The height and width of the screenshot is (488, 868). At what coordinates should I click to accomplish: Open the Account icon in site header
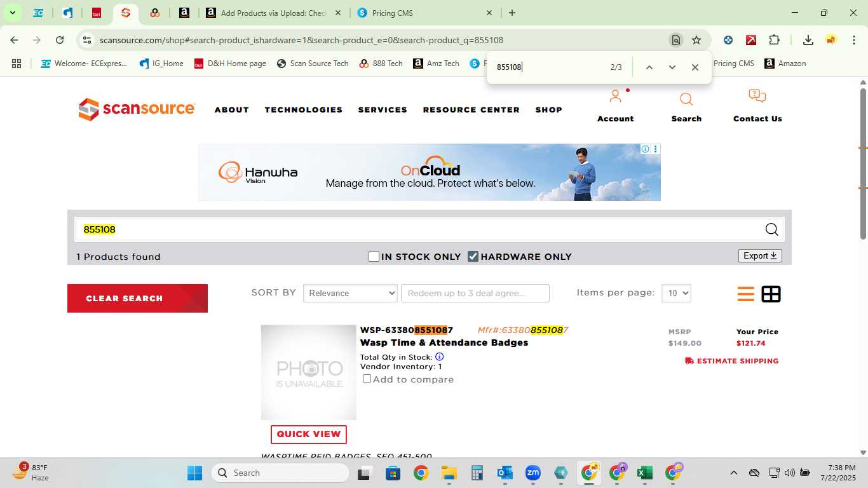[615, 97]
